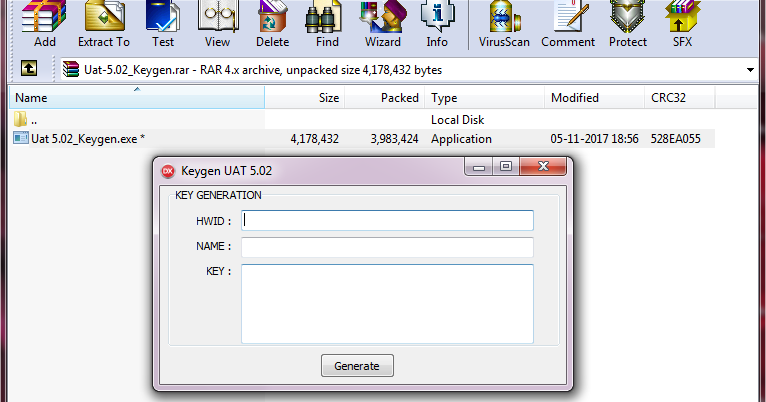This screenshot has width=766, height=402.
Task: Minimize the Keygen UAT 5.02 window
Action: [x=479, y=167]
